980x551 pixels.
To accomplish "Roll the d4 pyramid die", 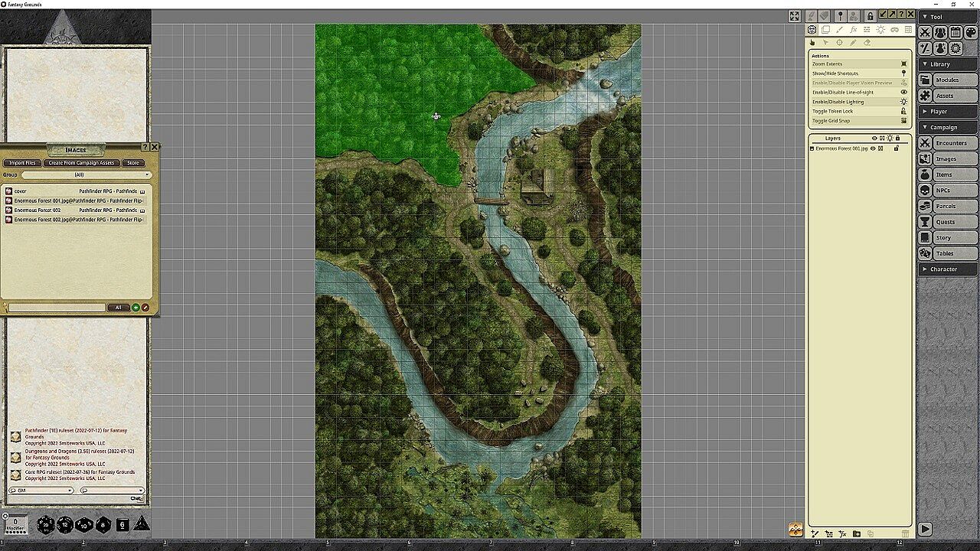I will pyautogui.click(x=142, y=524).
